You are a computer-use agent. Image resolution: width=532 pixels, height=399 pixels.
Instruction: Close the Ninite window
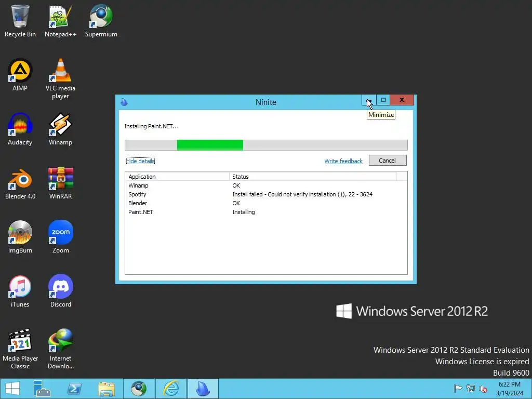click(x=402, y=100)
